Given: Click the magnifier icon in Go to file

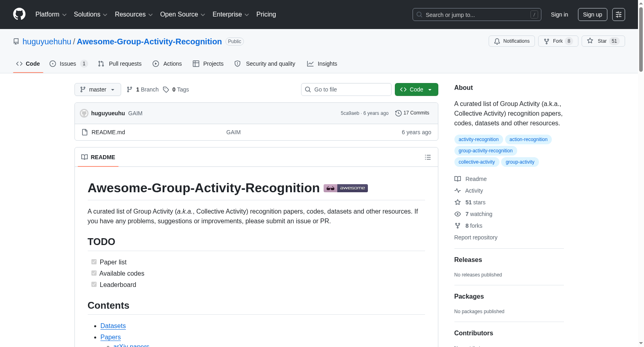Looking at the screenshot, I should [x=308, y=89].
